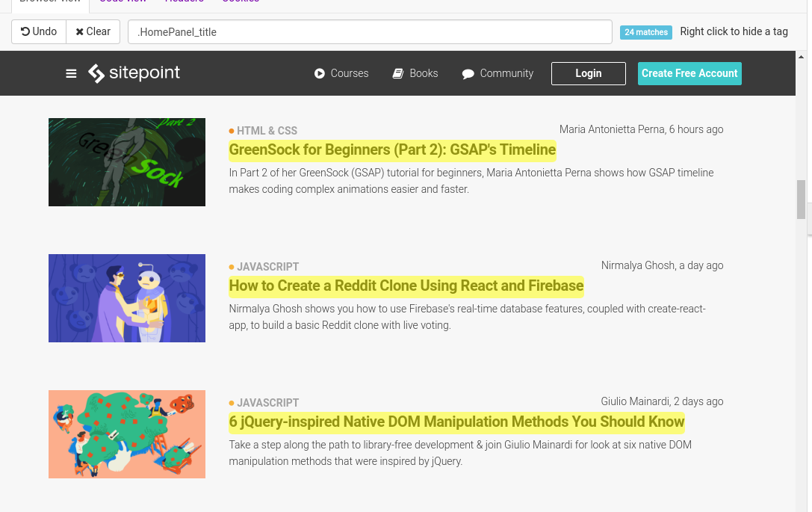Click the Books icon

click(397, 73)
